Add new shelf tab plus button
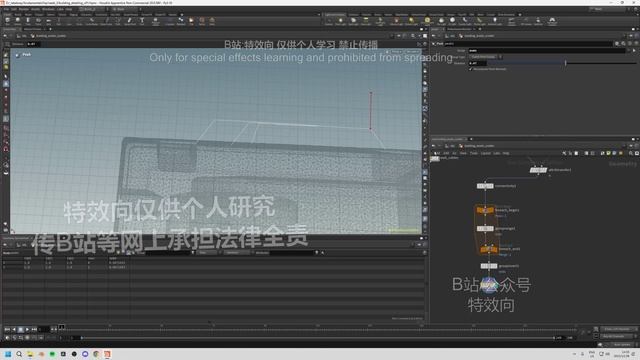Viewport: 640px width, 360px height. (182, 15)
